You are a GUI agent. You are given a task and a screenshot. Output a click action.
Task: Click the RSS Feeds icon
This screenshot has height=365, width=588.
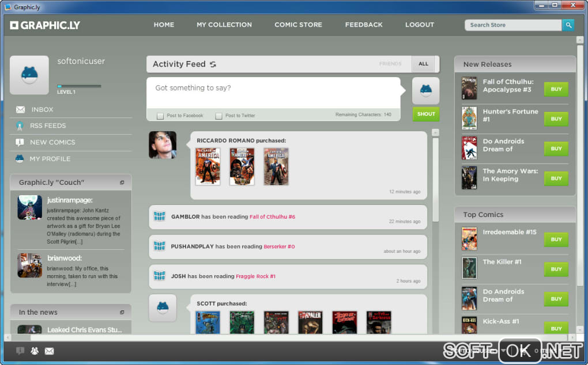(x=20, y=126)
